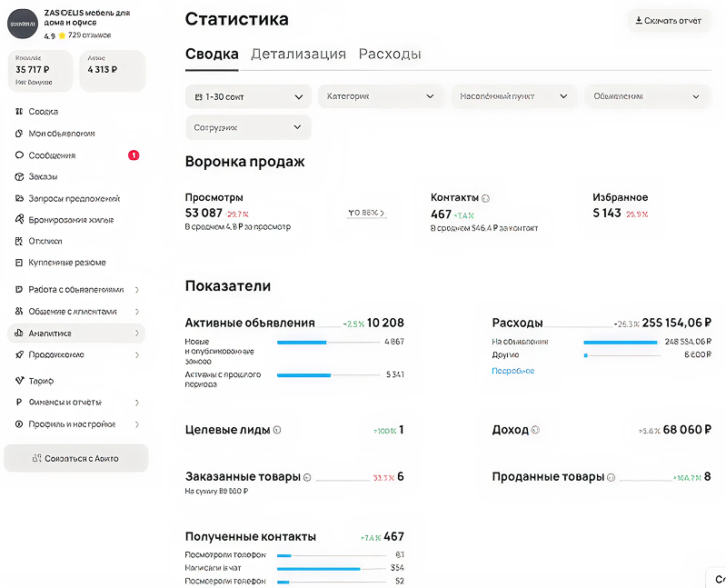Image resolution: width=726 pixels, height=588 pixels.
Task: Open the 1-30 сент date range dropdown
Action: pyautogui.click(x=248, y=96)
